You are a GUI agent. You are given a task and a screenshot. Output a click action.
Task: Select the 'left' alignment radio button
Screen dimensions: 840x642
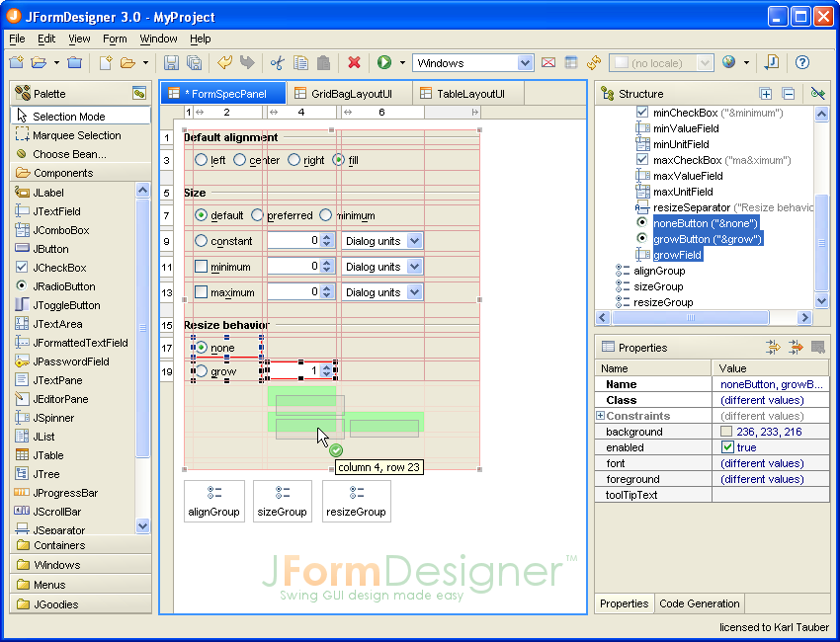[201, 160]
